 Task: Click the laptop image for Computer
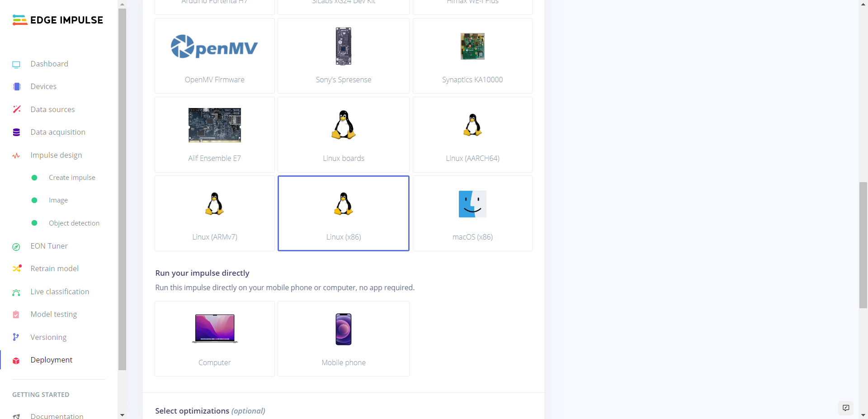pos(215,329)
